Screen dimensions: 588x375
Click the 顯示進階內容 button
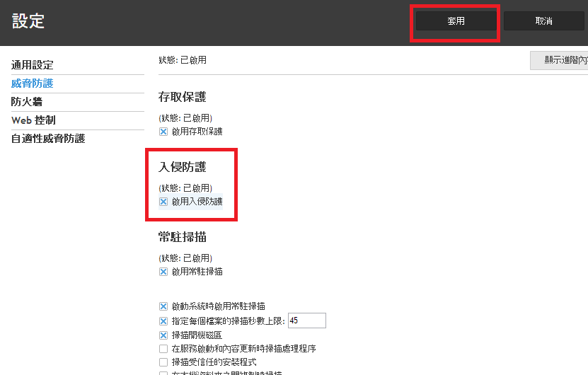(x=559, y=60)
